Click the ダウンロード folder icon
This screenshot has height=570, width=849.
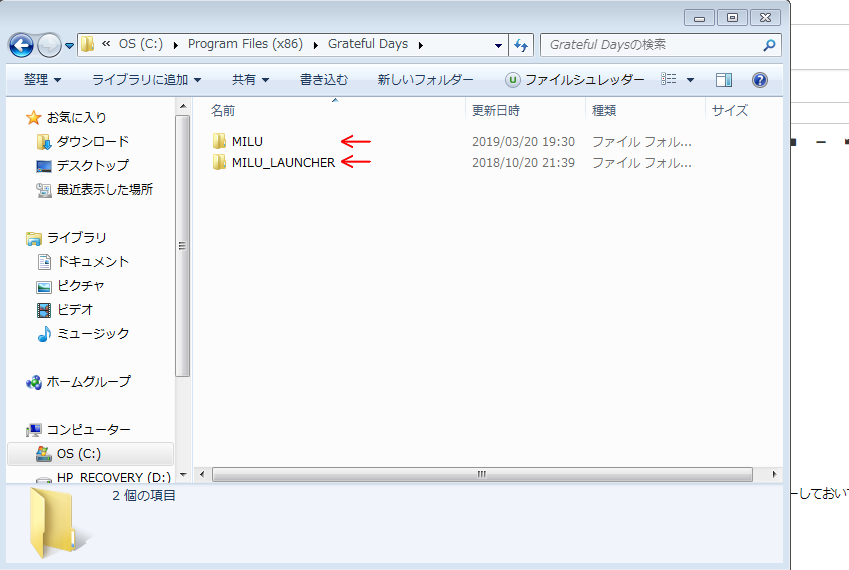pos(43,142)
